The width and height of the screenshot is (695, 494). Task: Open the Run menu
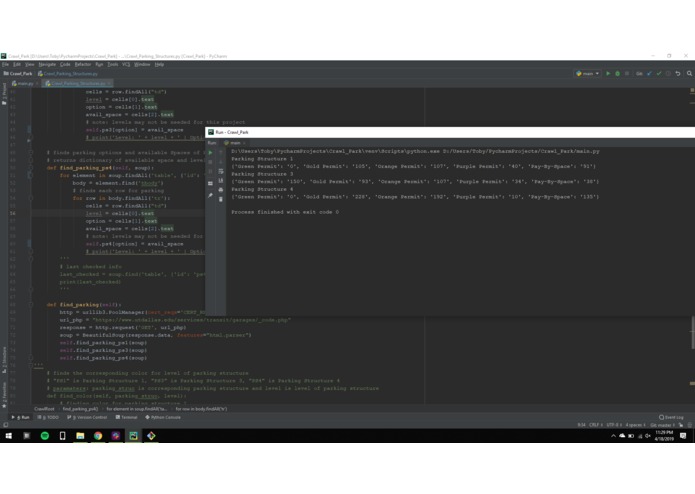[99, 65]
